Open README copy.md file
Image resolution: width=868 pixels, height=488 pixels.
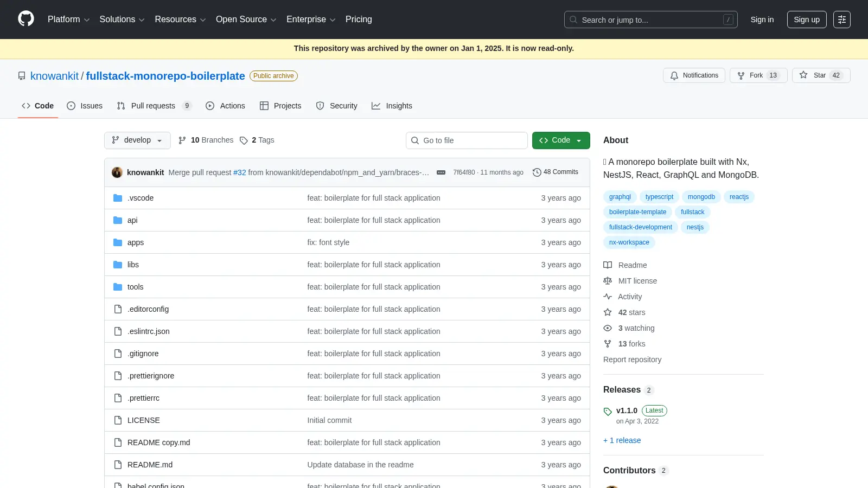coord(159,442)
